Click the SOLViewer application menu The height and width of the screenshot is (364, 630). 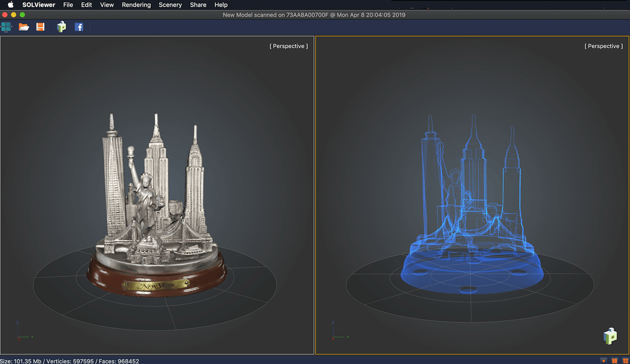(x=38, y=5)
